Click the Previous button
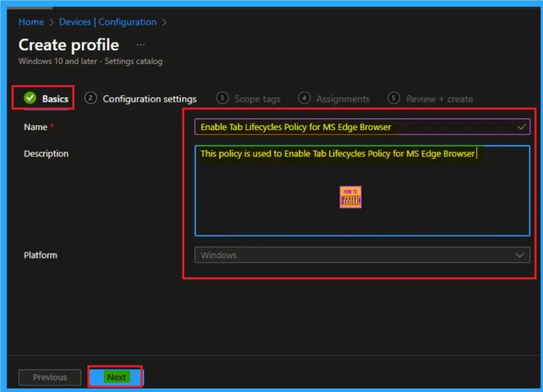 coord(50,377)
